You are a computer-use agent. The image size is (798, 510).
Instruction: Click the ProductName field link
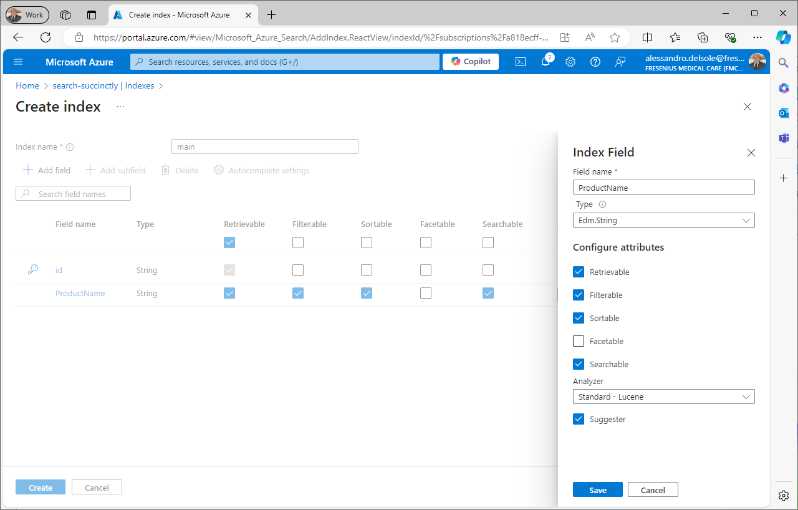(80, 293)
